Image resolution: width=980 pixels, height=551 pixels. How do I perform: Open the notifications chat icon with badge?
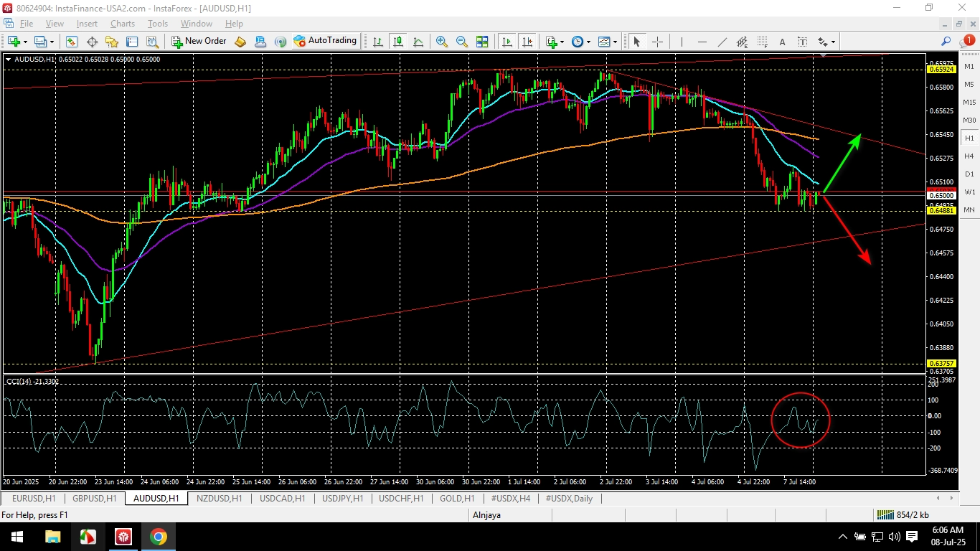[x=968, y=41]
